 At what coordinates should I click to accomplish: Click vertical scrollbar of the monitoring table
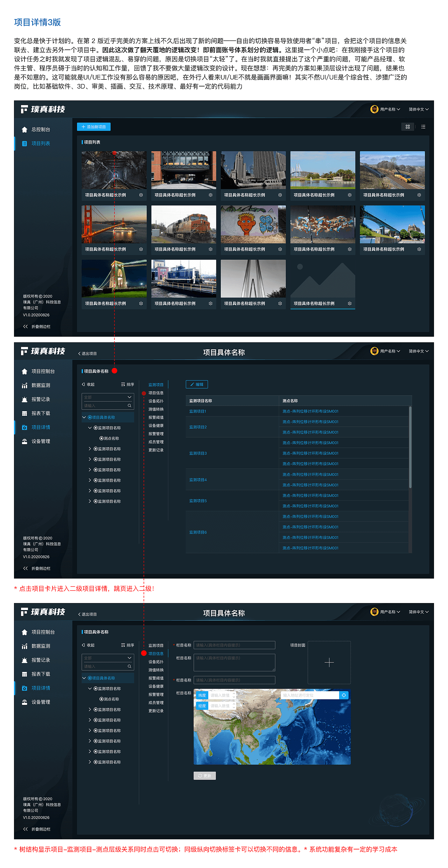410,447
